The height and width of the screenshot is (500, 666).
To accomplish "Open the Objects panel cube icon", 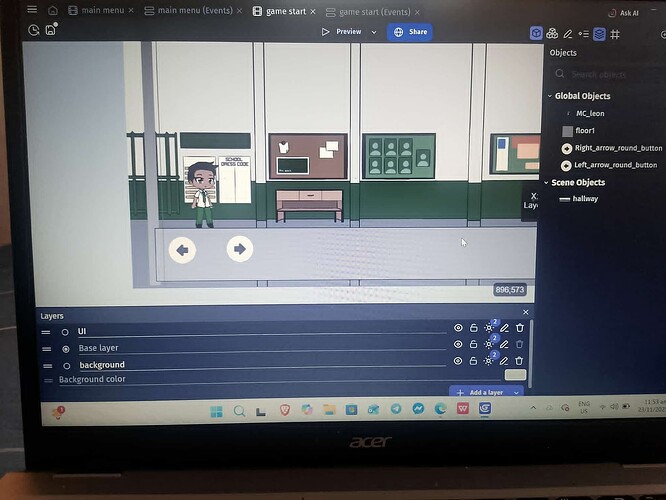I will point(536,33).
